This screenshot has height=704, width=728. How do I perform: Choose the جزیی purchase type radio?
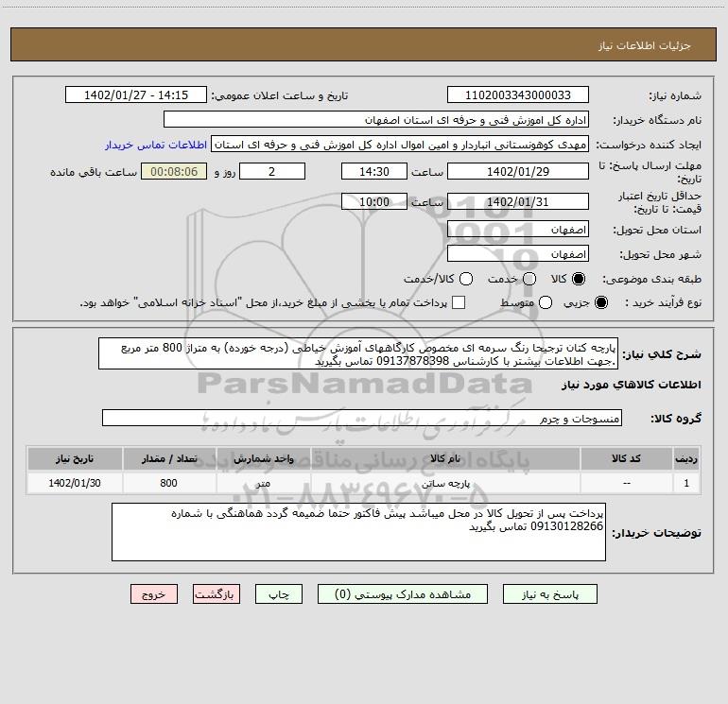(x=600, y=302)
